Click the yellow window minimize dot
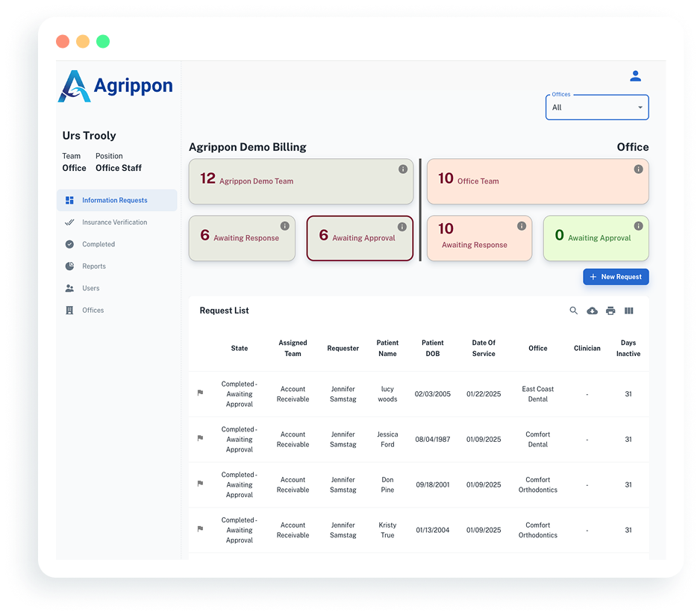Screen dimensions: 700x615 [83, 41]
